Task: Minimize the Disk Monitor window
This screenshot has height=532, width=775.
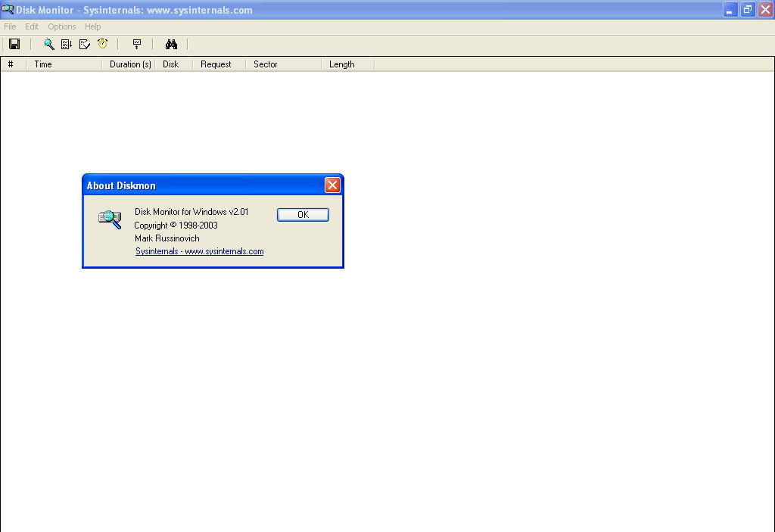Action: [730, 9]
